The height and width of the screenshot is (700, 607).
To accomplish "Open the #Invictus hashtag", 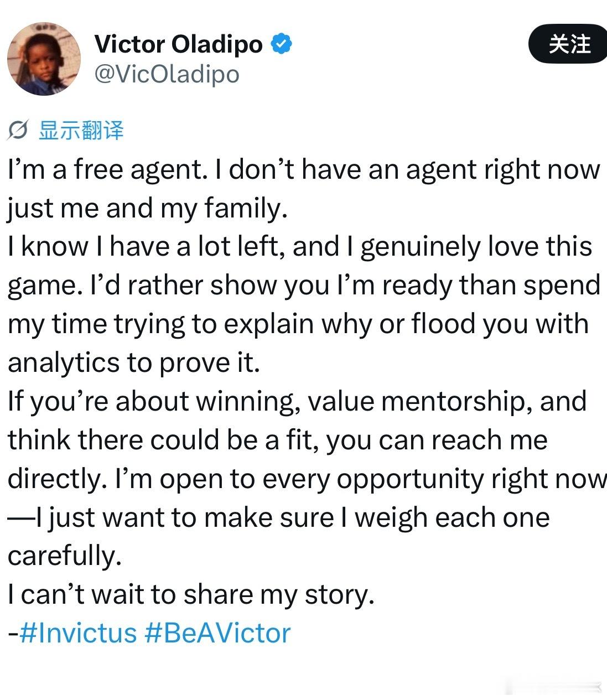I will pyautogui.click(x=78, y=633).
